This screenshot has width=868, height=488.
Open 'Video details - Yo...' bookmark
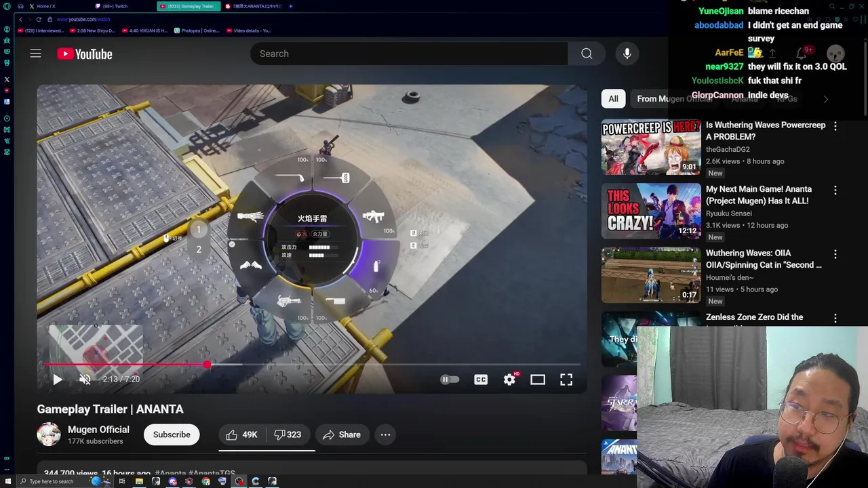249,30
